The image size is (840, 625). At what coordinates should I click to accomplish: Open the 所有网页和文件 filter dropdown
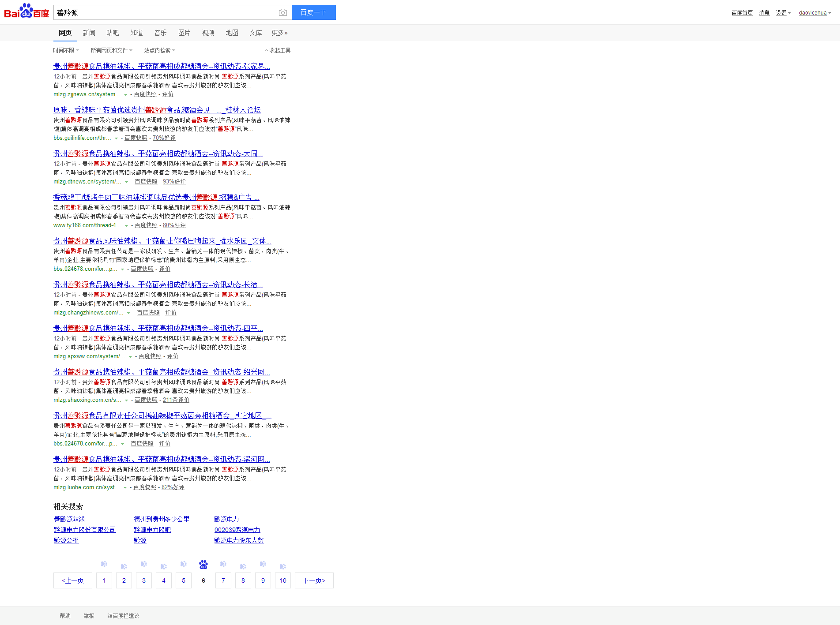pyautogui.click(x=112, y=50)
